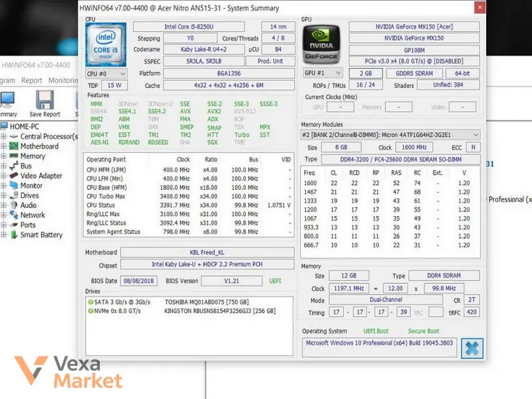
Task: Expand the Memory tree node
Action: pyautogui.click(x=4, y=156)
